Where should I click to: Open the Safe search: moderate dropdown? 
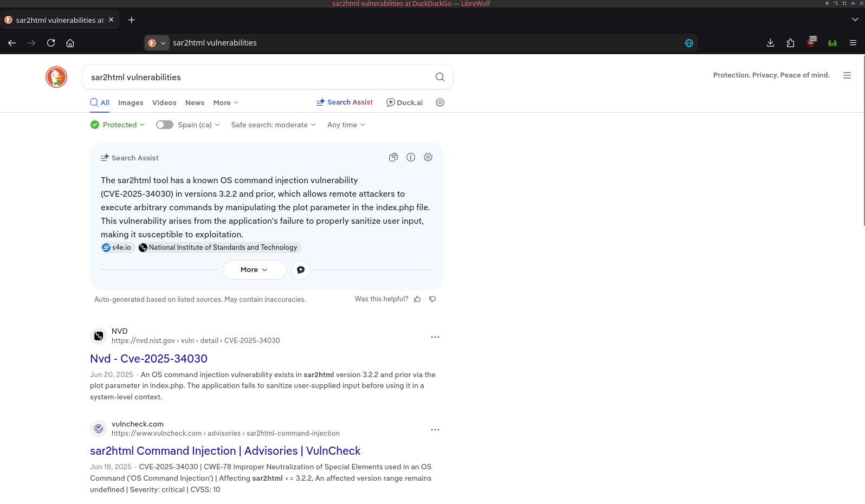[273, 125]
